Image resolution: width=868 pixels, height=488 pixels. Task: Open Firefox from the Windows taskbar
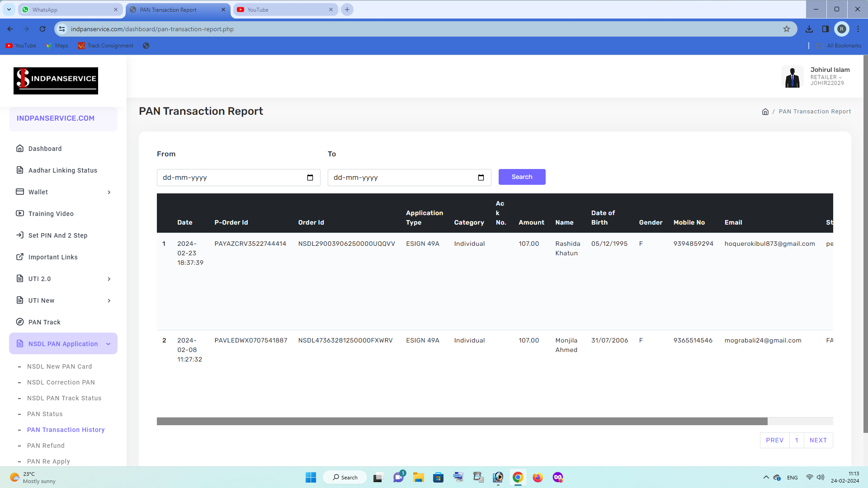(x=538, y=477)
